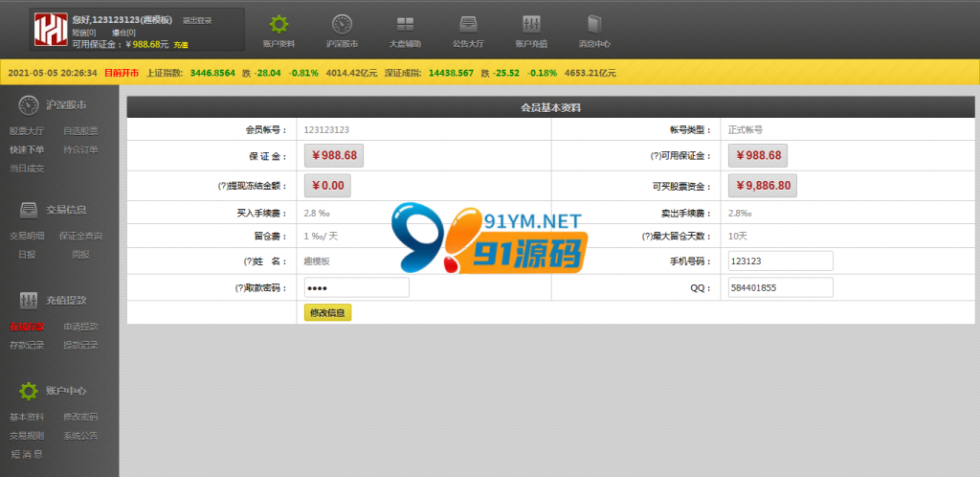Viewport: 980px width, 477px height.
Task: Click 会员帐号 value 123123123
Action: coord(326,130)
